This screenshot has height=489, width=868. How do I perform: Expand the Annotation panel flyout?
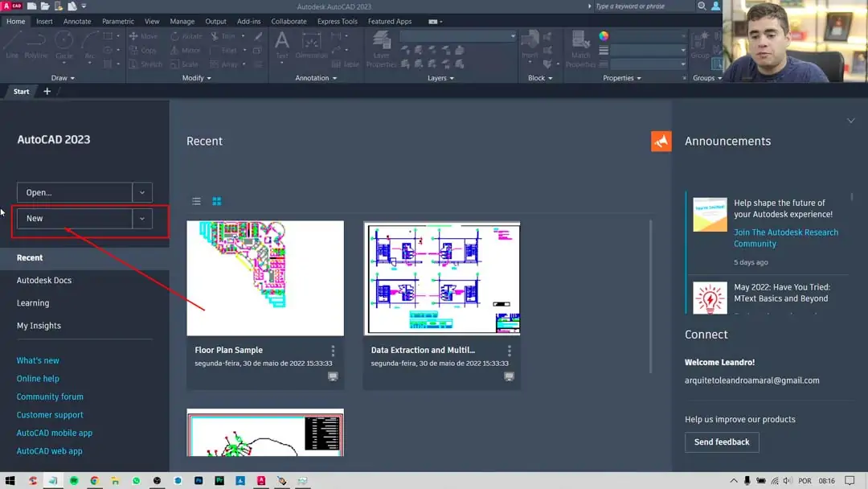pyautogui.click(x=316, y=78)
